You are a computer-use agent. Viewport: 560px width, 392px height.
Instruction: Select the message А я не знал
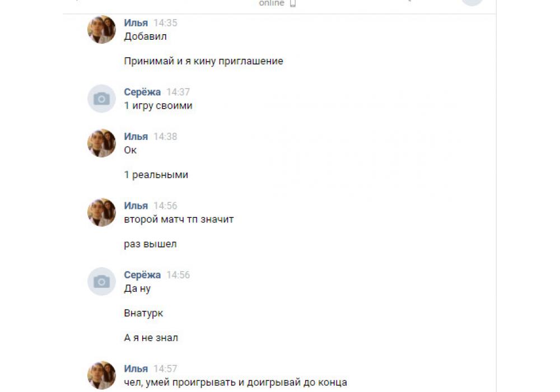pyautogui.click(x=151, y=338)
